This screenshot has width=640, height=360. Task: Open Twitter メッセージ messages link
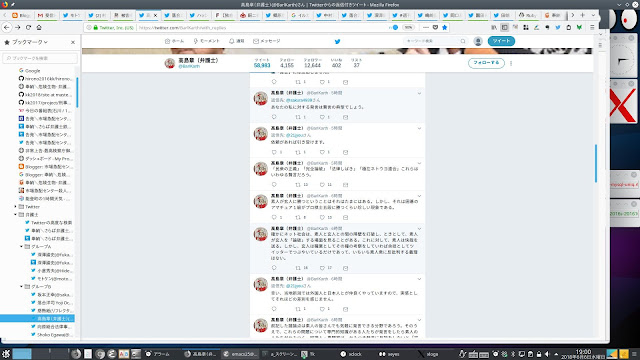(267, 41)
